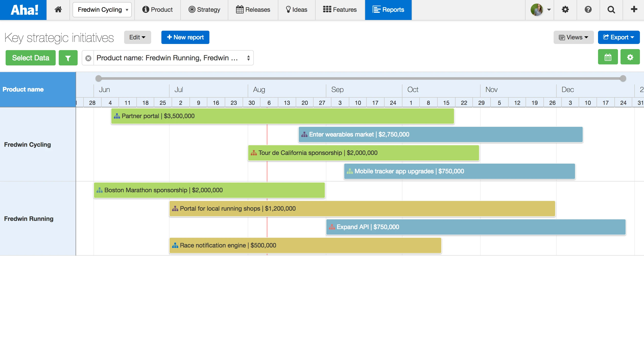Open green gear report settings button
The width and height of the screenshot is (644, 340).
click(630, 57)
